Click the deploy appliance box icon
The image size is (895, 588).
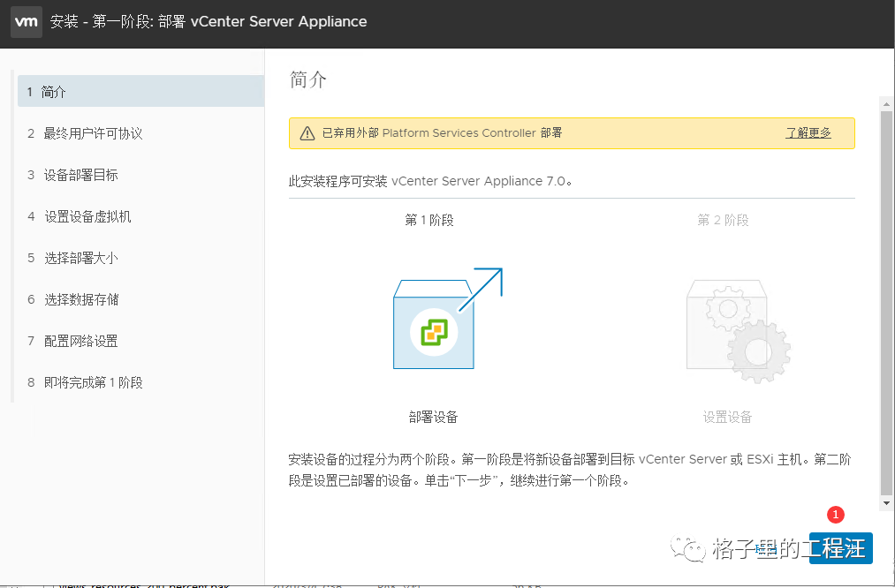pos(447,318)
